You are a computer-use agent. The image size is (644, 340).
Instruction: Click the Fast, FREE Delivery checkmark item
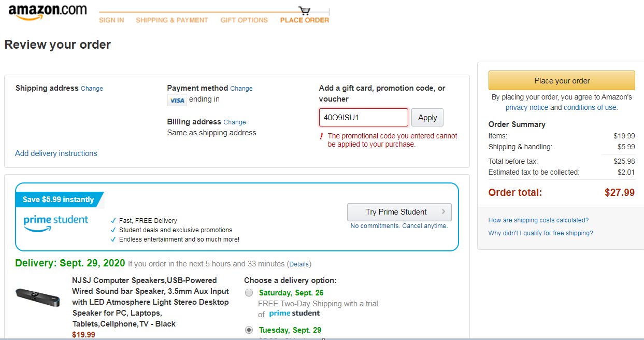(144, 221)
